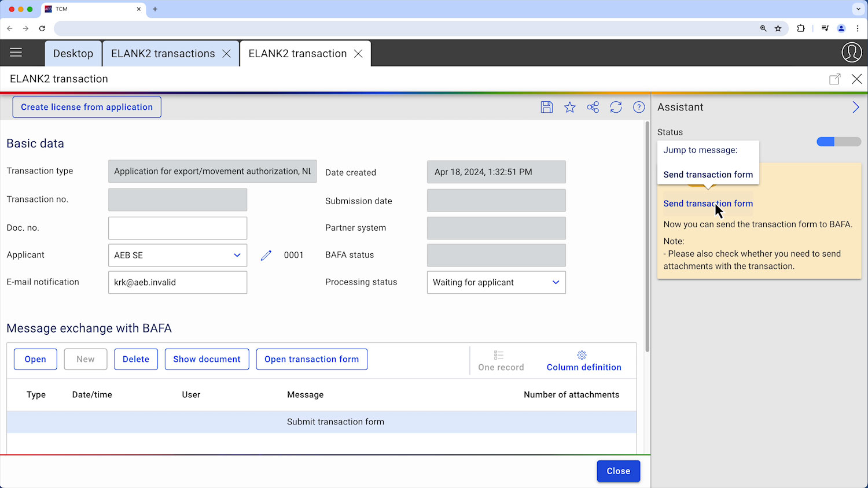868x488 pixels.
Task: Follow the Send transaction form link
Action: pyautogui.click(x=708, y=204)
